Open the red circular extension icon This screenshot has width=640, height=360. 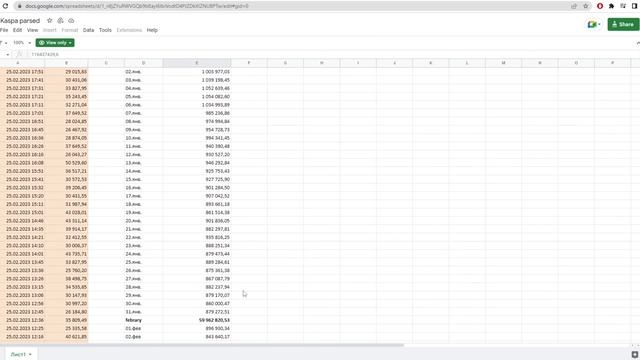600,6
